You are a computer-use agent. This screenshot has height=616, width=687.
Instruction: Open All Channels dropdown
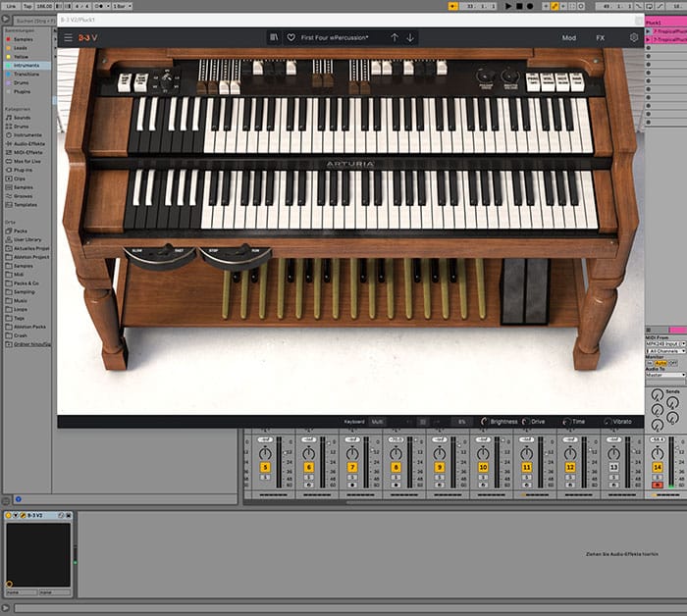coord(665,351)
